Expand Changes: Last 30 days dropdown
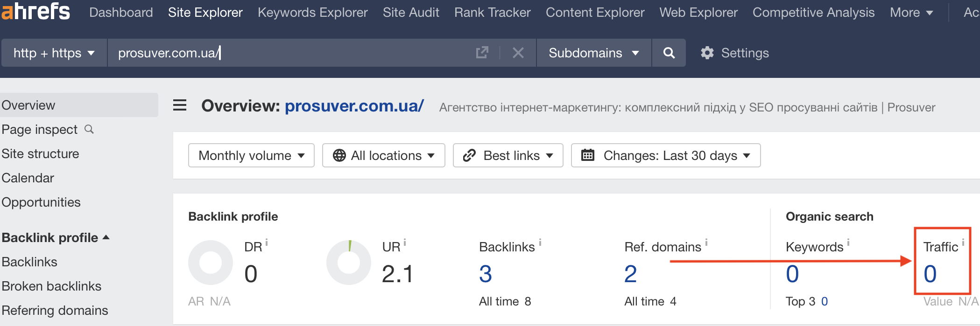 pos(665,155)
